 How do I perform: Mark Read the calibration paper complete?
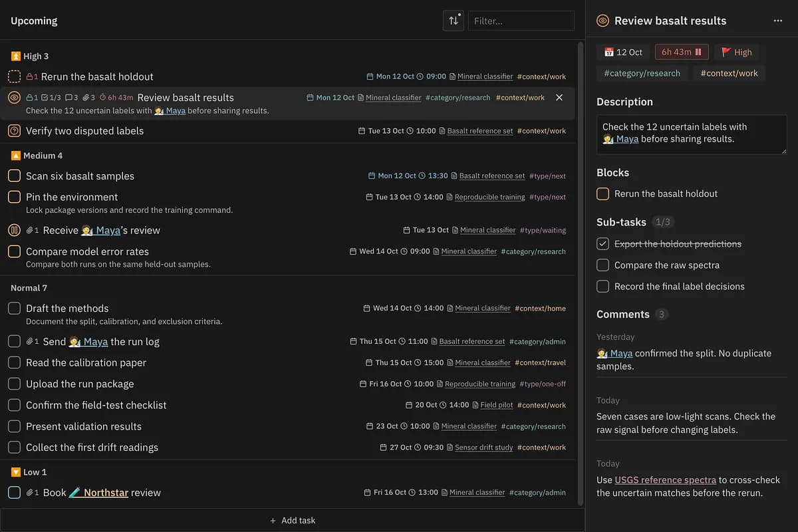click(x=14, y=363)
